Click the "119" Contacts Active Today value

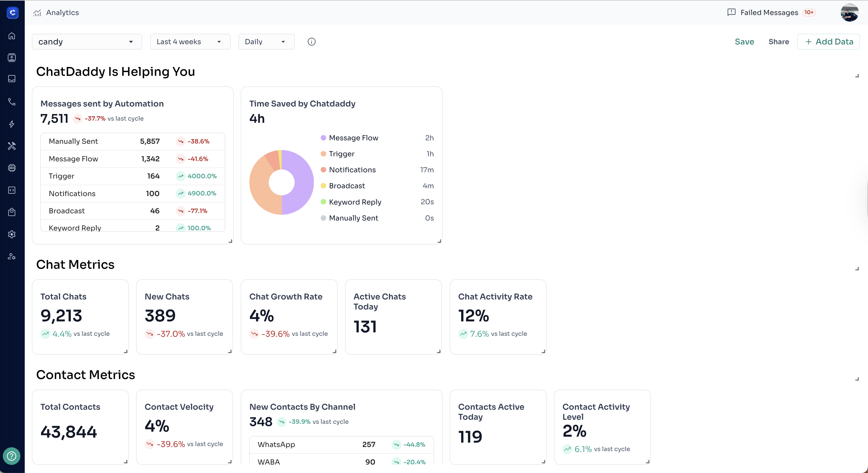point(470,437)
